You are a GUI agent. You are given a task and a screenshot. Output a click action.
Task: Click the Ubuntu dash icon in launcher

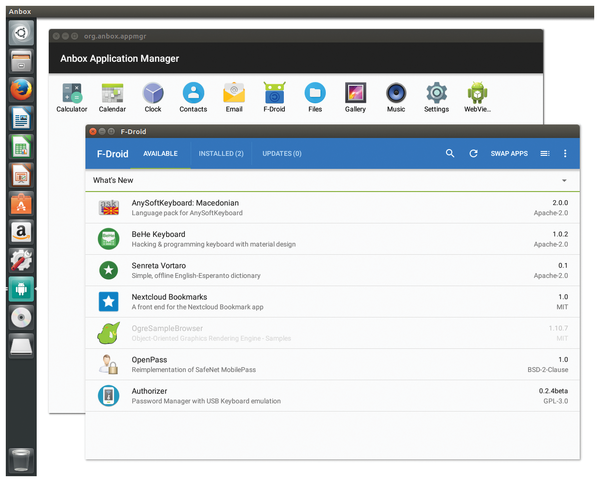(x=21, y=33)
